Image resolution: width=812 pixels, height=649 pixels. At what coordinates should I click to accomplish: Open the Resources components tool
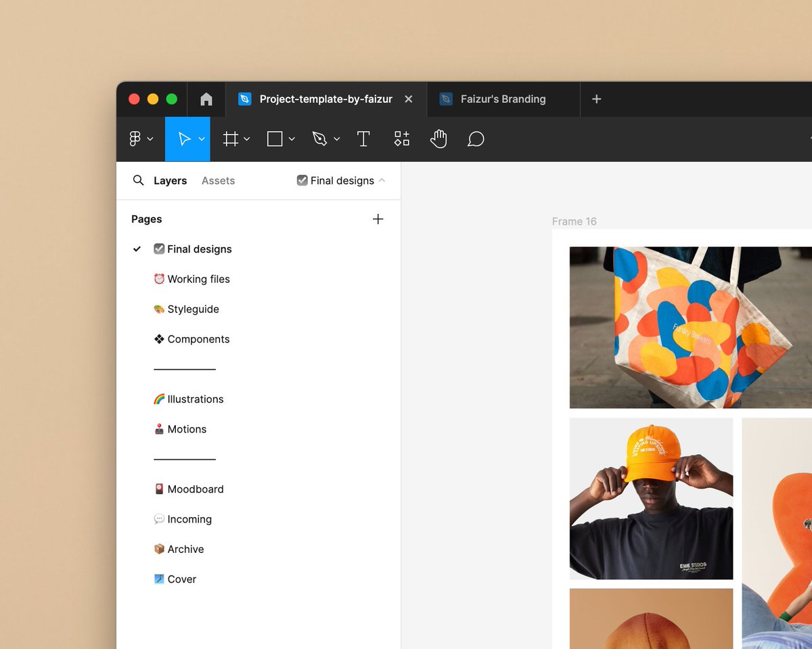tap(402, 139)
